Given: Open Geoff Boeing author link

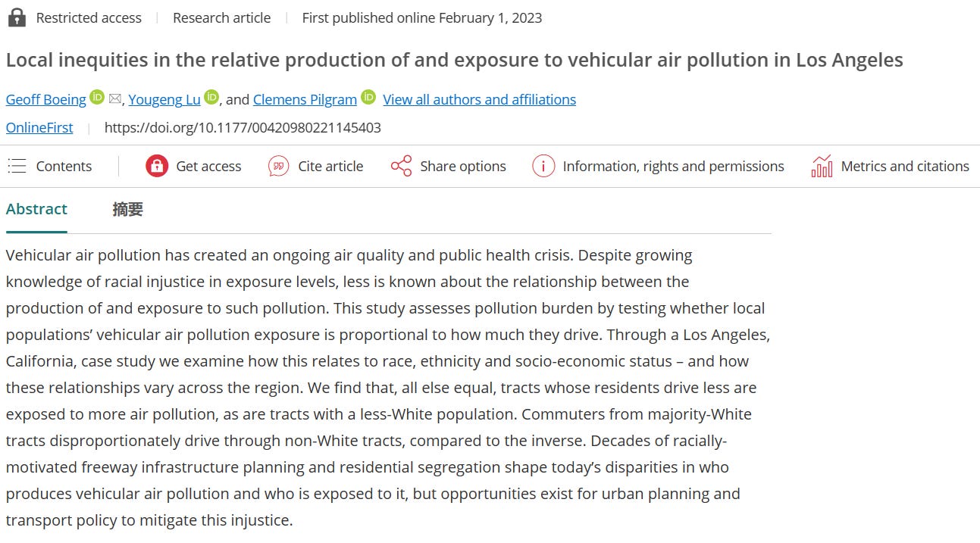Looking at the screenshot, I should click(x=46, y=99).
